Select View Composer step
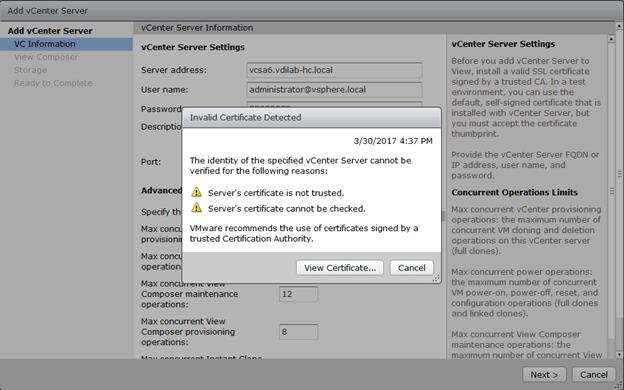The height and width of the screenshot is (390, 624). (46, 57)
